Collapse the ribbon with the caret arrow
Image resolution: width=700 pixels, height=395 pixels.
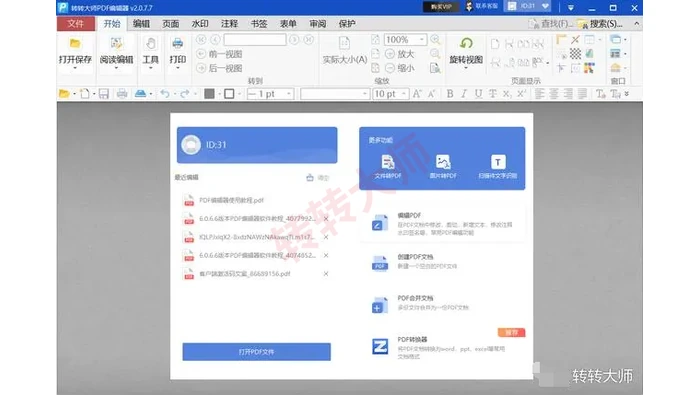click(x=636, y=24)
